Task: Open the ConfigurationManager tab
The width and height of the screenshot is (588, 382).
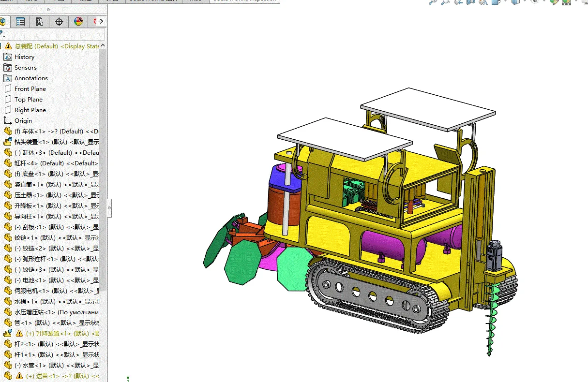Action: point(39,21)
